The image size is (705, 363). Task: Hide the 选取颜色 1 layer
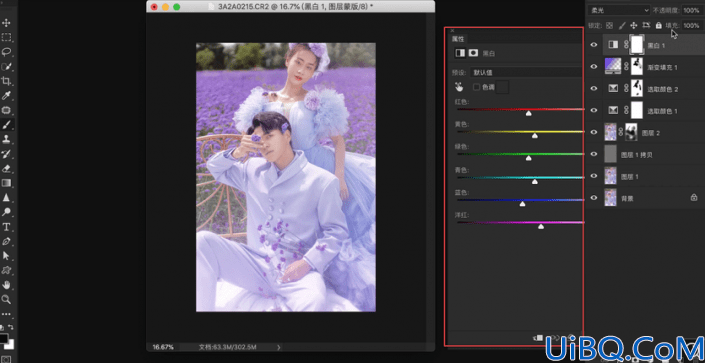593,110
